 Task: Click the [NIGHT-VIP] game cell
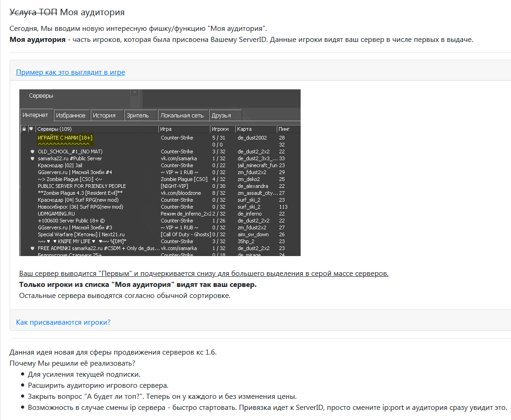[174, 186]
